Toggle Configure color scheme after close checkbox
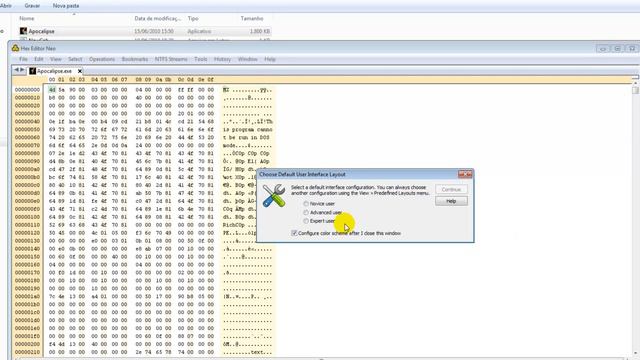 point(294,233)
